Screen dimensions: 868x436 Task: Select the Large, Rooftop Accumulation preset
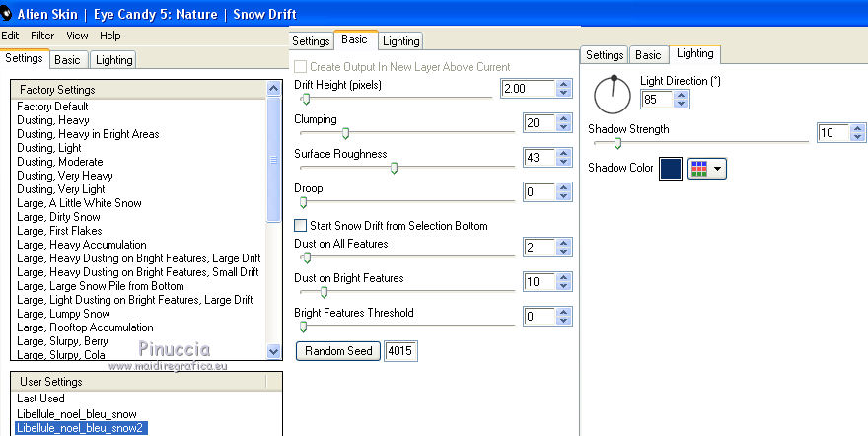pyautogui.click(x=85, y=327)
